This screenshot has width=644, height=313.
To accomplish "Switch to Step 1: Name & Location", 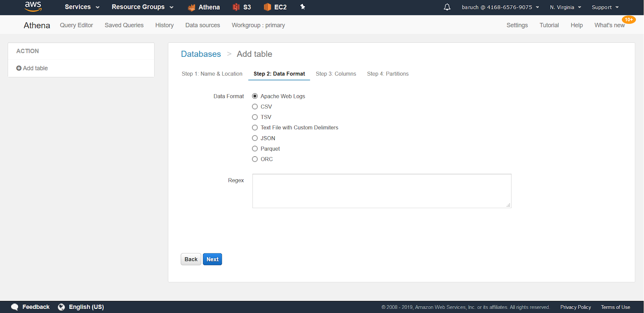I will pyautogui.click(x=212, y=74).
